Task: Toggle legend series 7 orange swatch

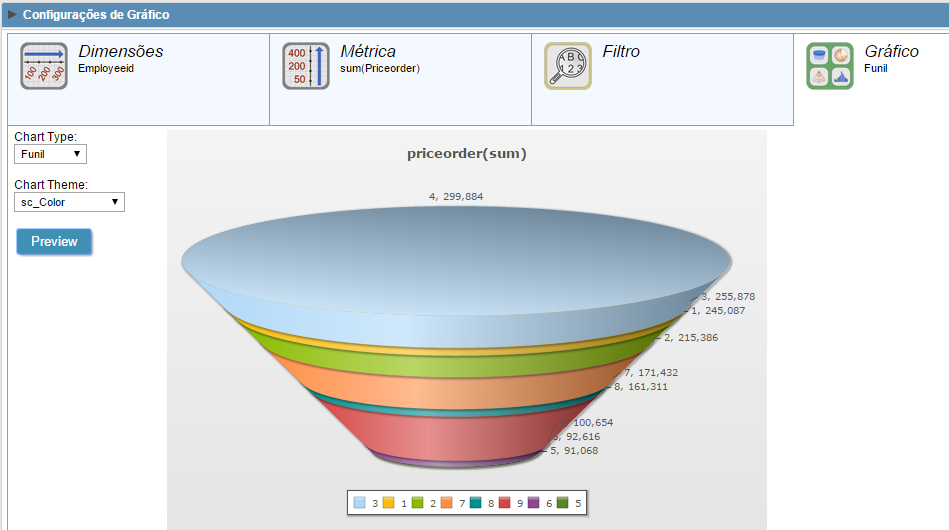Action: [447, 503]
